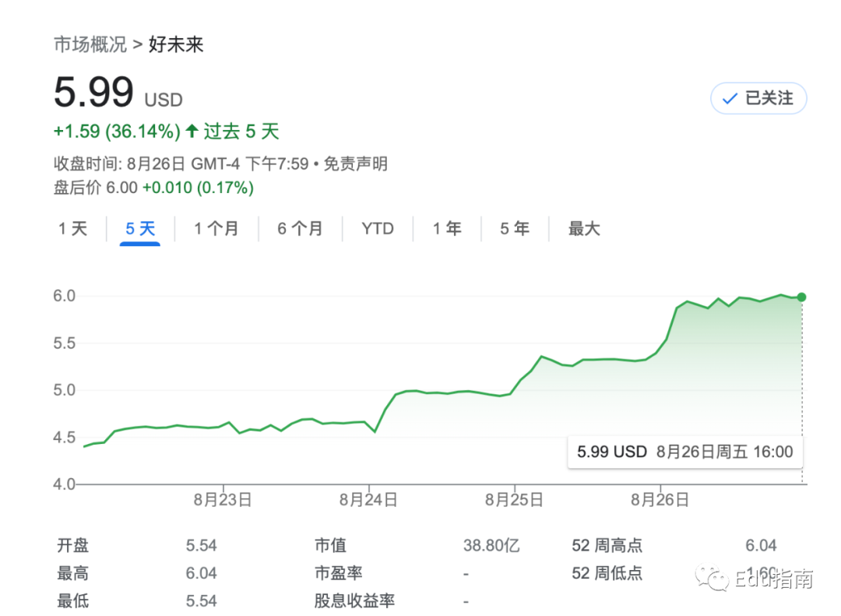Click the 最低 value 5.54

pos(201,601)
